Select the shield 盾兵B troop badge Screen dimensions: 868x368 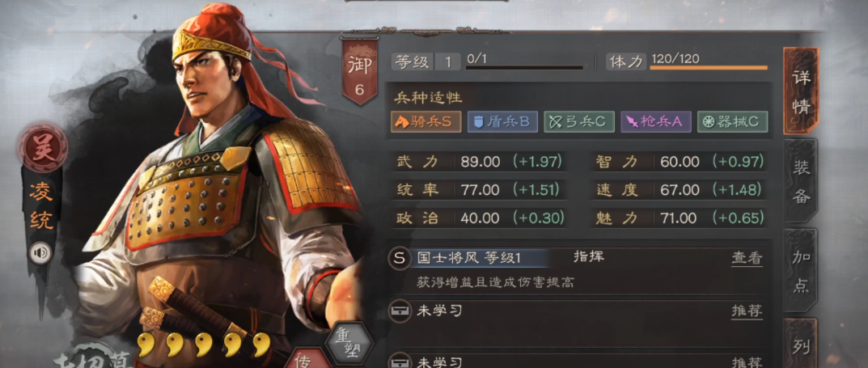point(502,122)
